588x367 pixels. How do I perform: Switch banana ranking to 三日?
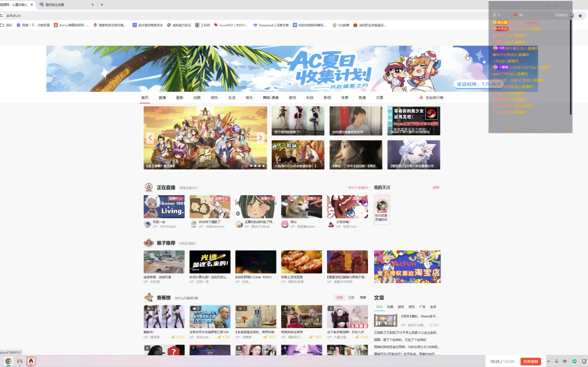(351, 297)
